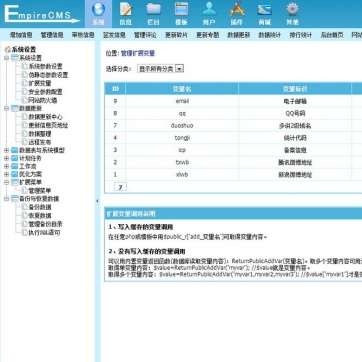Screen dimensions: 362x362
Task: Click the folder icon of 计划任务
Action: [x=14, y=158]
